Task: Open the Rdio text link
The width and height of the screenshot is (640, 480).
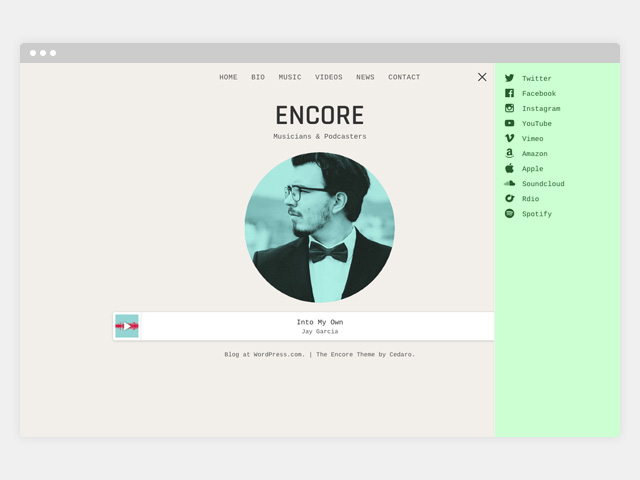Action: [x=531, y=199]
